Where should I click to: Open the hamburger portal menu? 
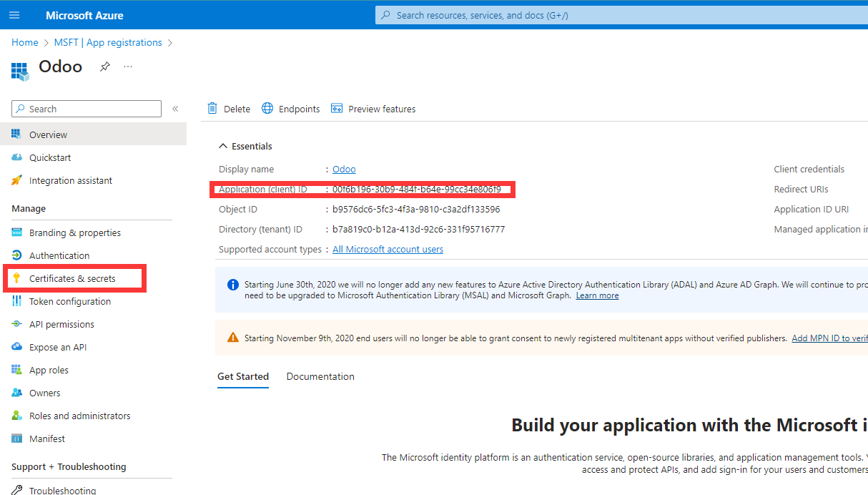(x=15, y=15)
